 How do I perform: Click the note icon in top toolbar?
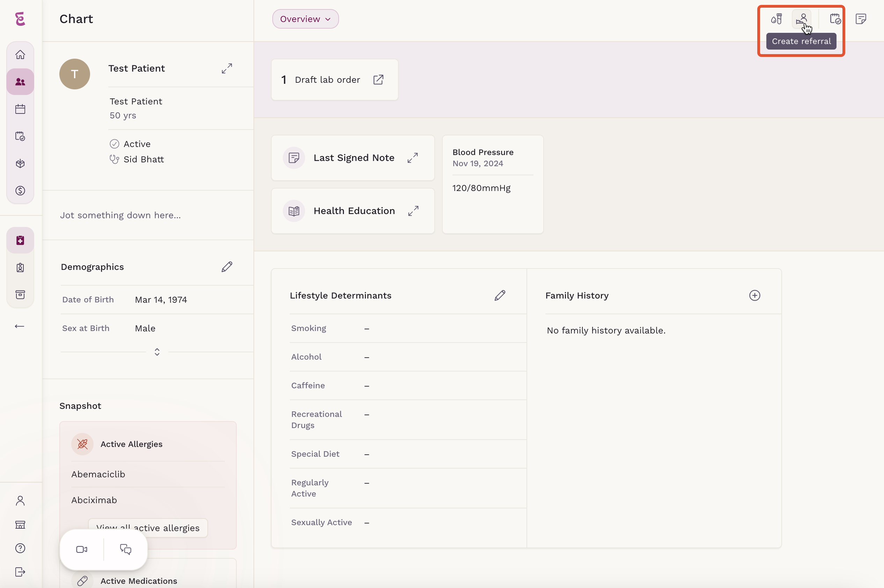pos(861,19)
